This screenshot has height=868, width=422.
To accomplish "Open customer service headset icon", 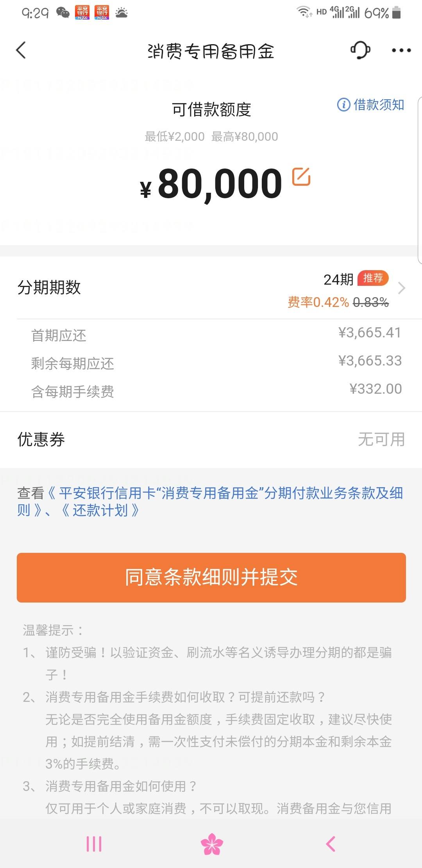I will 360,50.
